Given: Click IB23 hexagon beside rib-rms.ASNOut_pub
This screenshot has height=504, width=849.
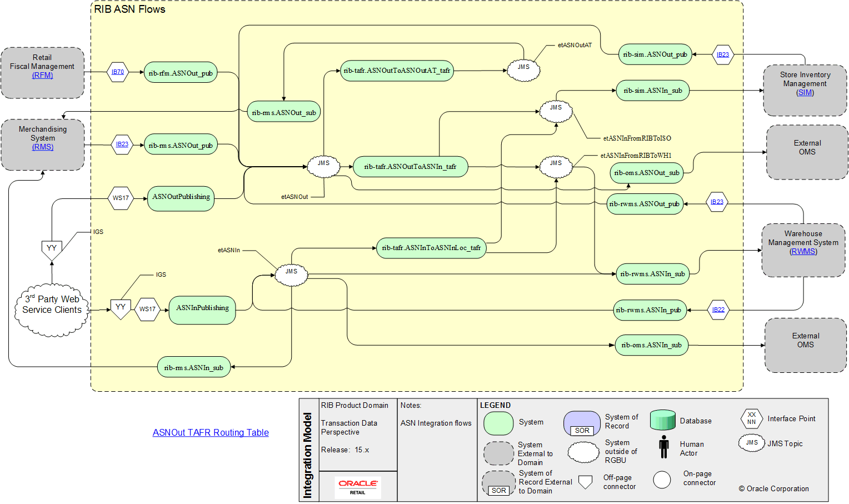Looking at the screenshot, I should [x=122, y=144].
